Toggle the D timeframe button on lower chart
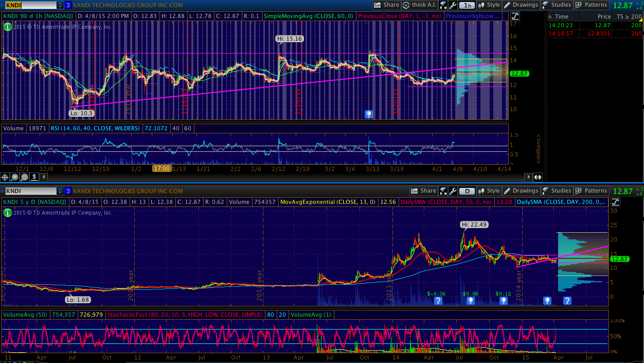This screenshot has width=644, height=363. tap(467, 191)
